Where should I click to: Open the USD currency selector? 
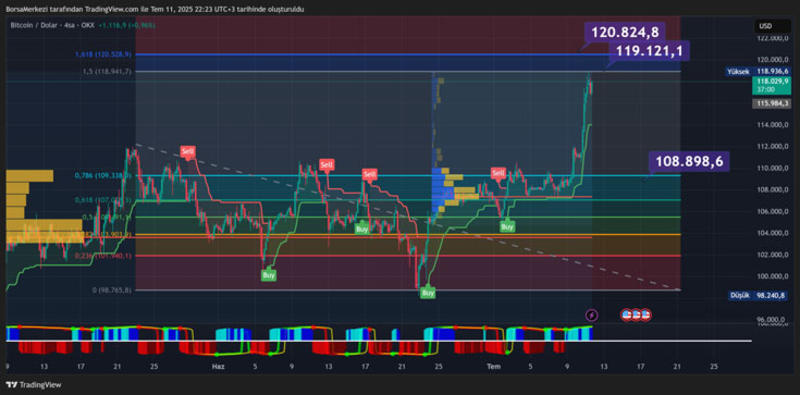point(765,26)
